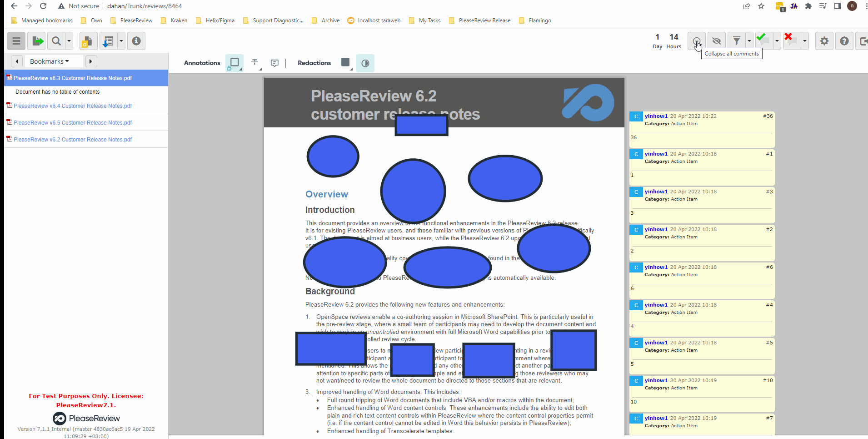Click yinhow1 author link on comment #2

coord(656,229)
